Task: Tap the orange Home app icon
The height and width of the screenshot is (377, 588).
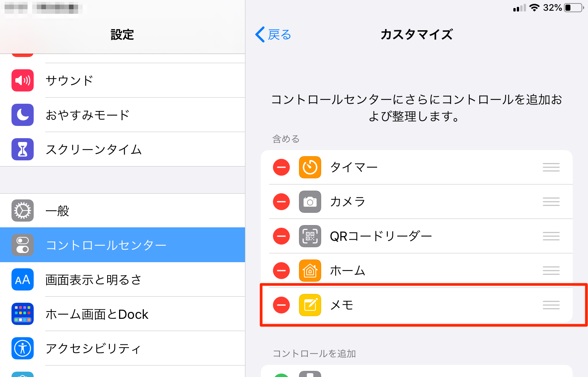Action: (310, 271)
